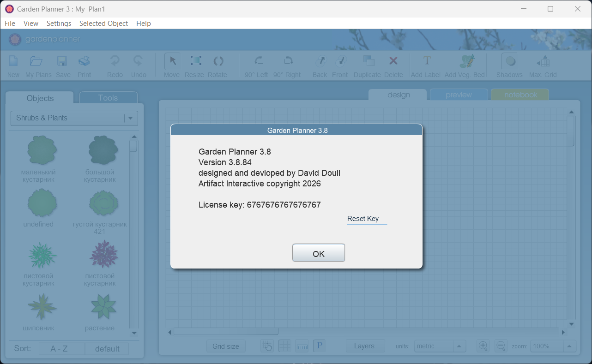Click the Save disk icon

62,61
